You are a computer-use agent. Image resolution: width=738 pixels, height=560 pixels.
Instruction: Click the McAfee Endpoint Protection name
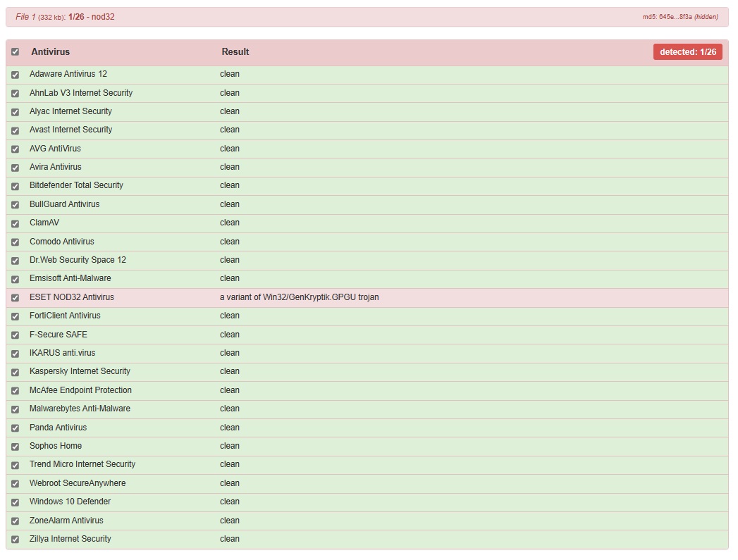pyautogui.click(x=80, y=390)
